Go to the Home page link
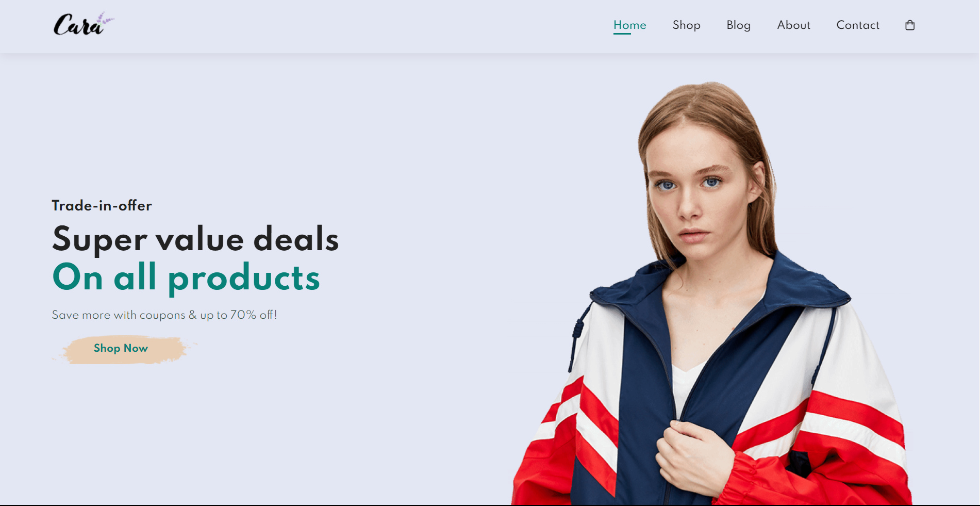Viewport: 980px width, 506px height. (x=629, y=25)
